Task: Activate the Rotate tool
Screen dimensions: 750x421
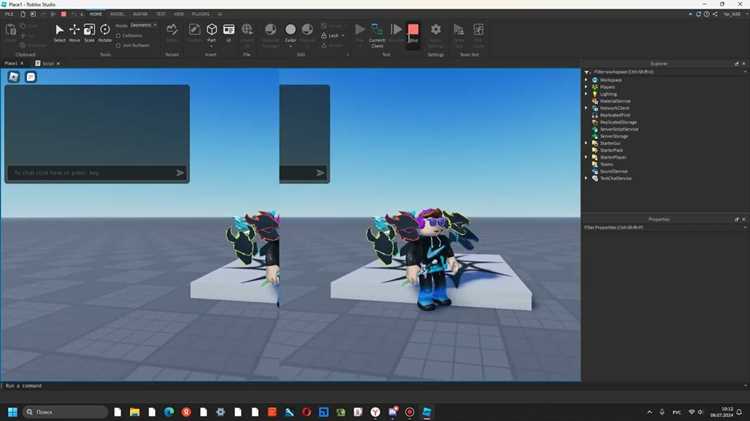Action: pyautogui.click(x=105, y=33)
